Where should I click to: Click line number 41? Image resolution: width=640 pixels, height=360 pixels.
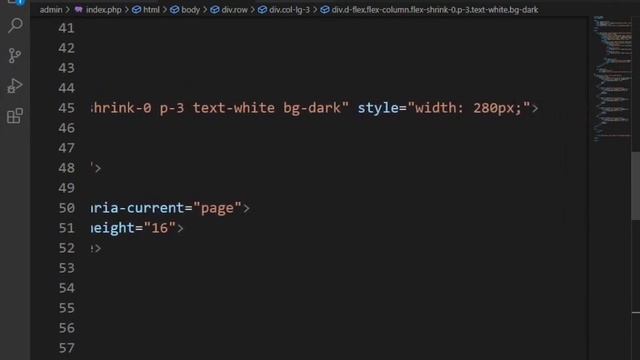click(66, 28)
